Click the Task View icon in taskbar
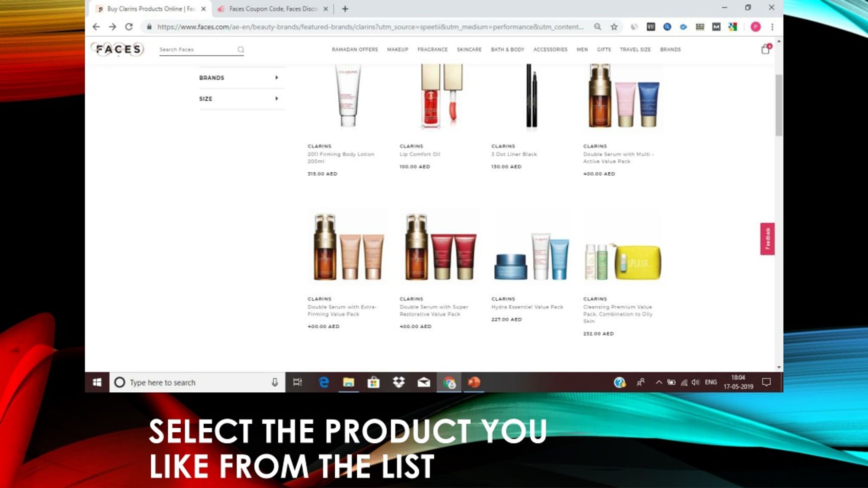Image resolution: width=868 pixels, height=488 pixels. click(x=297, y=382)
